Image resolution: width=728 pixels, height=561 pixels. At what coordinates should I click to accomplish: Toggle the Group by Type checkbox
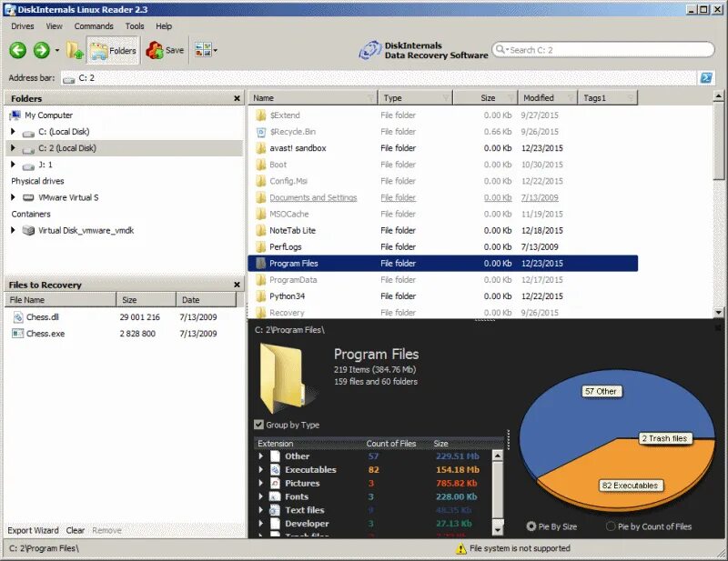(x=258, y=425)
